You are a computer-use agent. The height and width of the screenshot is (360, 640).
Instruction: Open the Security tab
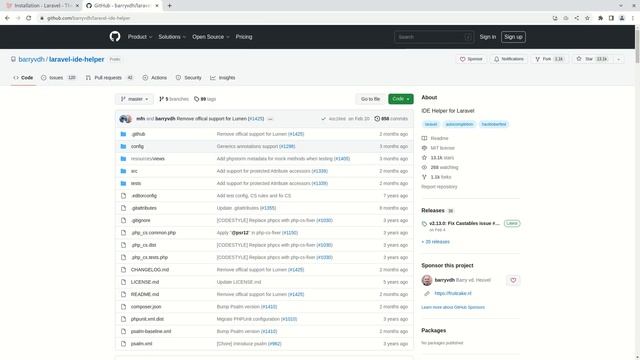click(189, 78)
